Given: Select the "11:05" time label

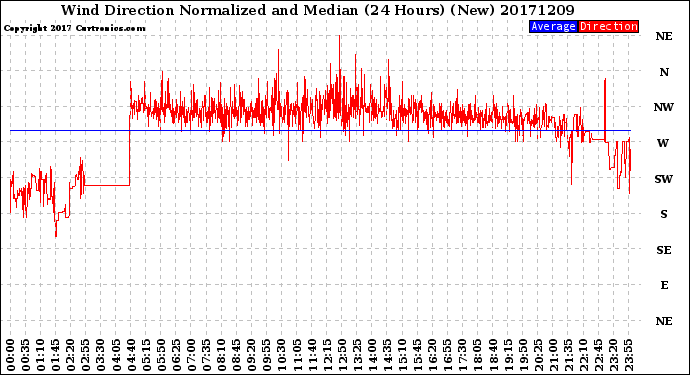Looking at the screenshot, I should pos(297,355).
